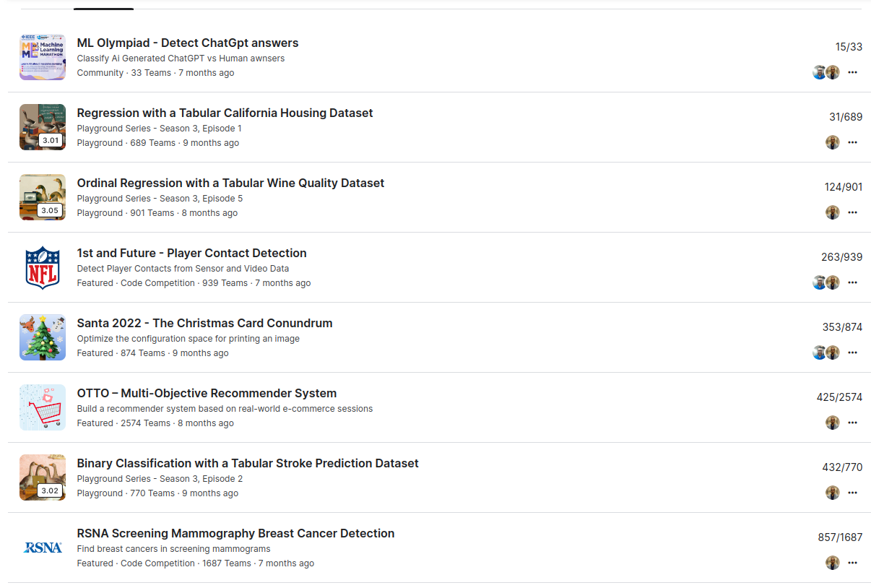Open the three-dot menu for ML Olympiad

point(852,72)
